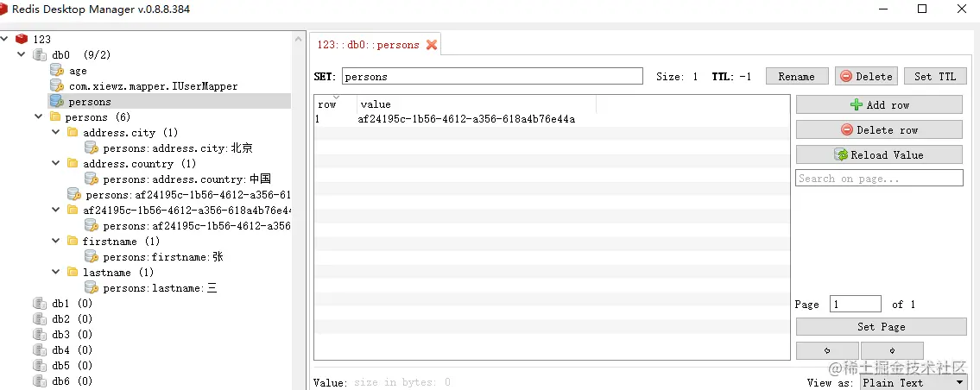This screenshot has height=390, width=980.
Task: Click the Reload Value button
Action: (x=879, y=155)
